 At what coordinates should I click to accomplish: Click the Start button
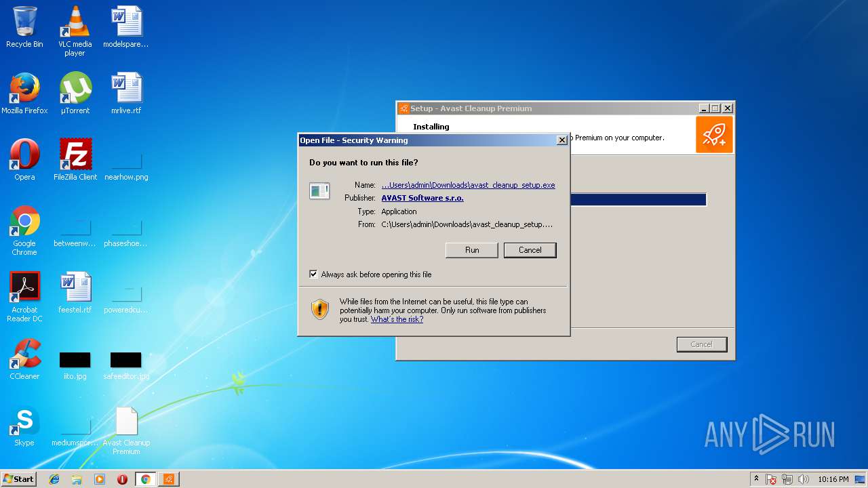tap(19, 479)
